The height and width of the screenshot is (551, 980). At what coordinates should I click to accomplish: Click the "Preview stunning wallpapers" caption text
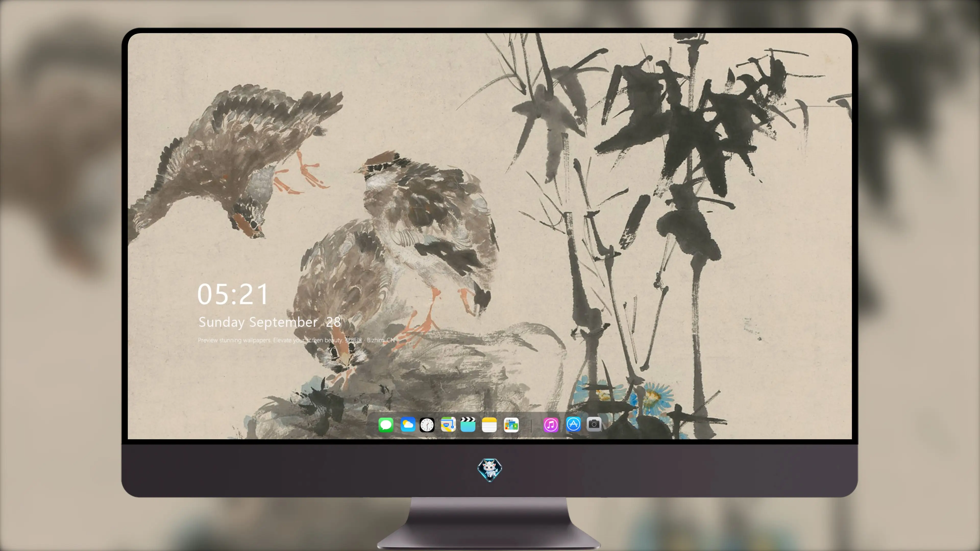[x=296, y=340]
